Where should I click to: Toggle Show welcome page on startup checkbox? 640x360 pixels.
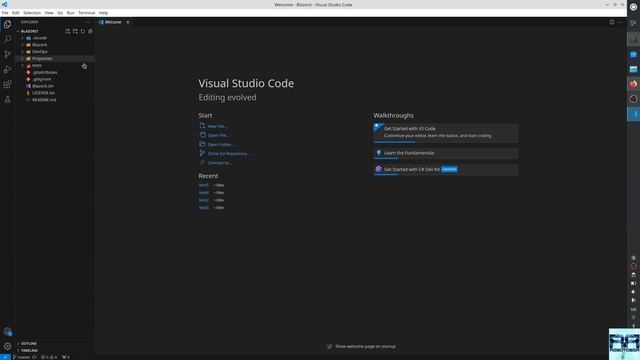point(329,347)
